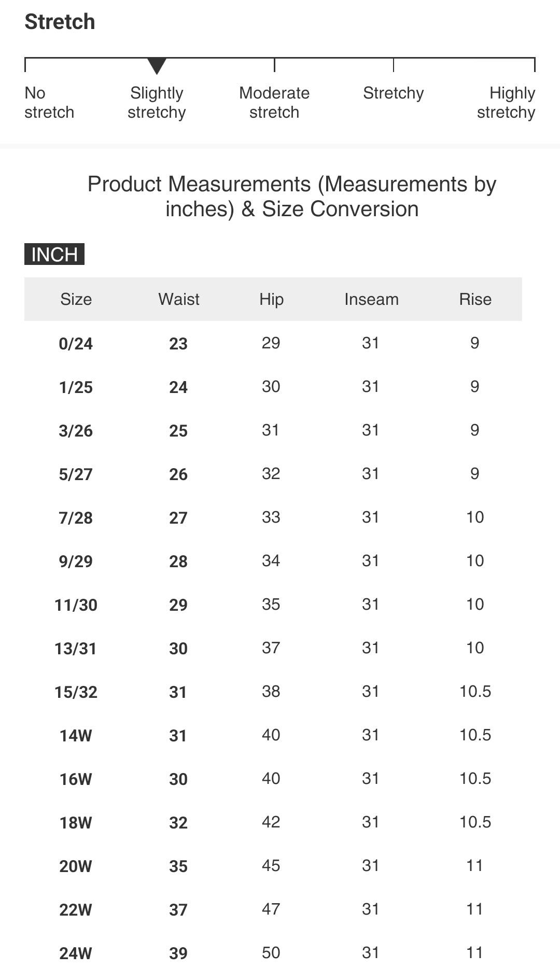
Task: Click the Rise column header
Action: coord(475,299)
